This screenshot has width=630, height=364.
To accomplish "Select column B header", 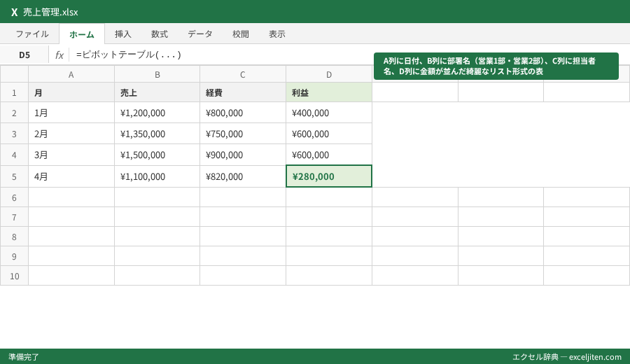I will (x=157, y=74).
